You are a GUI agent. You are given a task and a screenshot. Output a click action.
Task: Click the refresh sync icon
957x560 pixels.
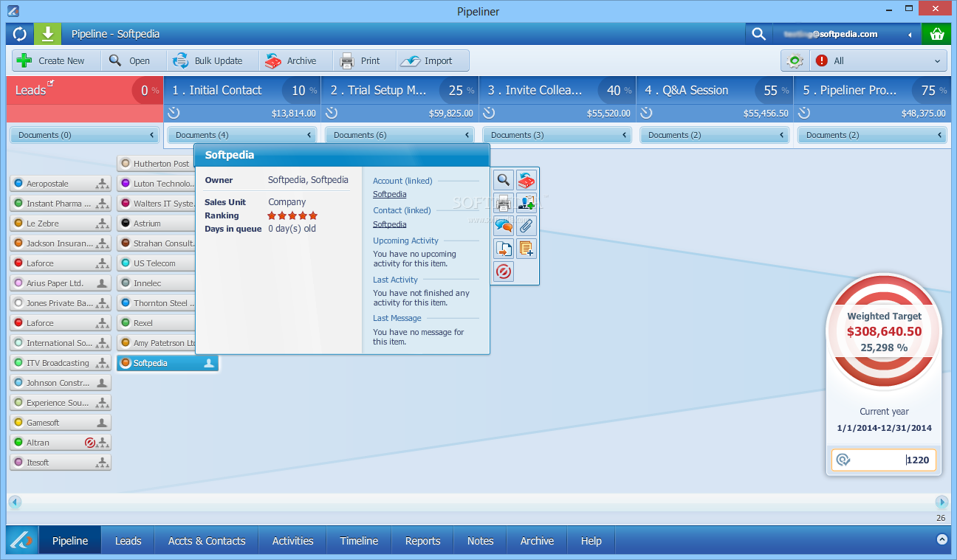20,34
